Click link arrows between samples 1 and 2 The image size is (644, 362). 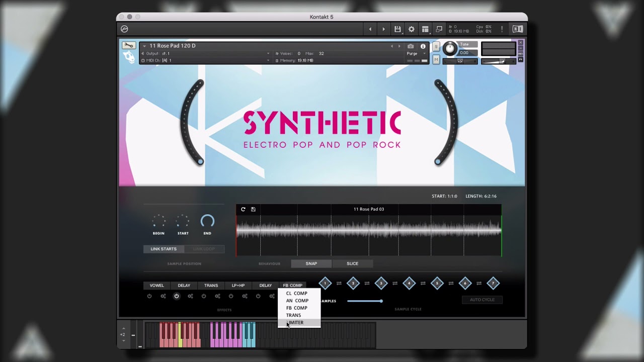(339, 284)
